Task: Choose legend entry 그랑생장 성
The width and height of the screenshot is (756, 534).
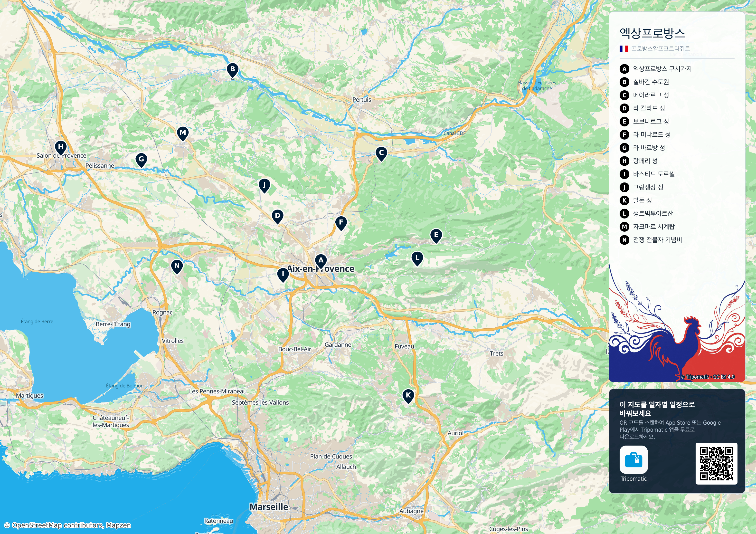Action: [x=642, y=187]
